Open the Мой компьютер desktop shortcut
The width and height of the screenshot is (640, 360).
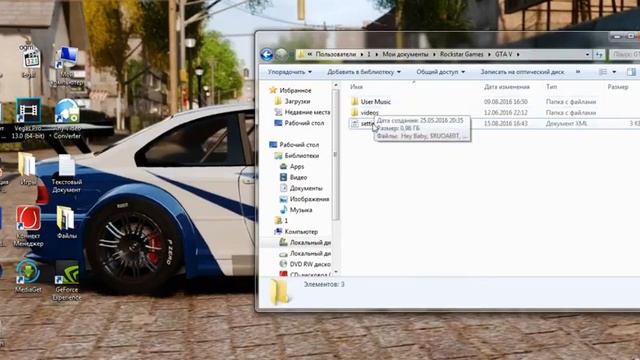(67, 67)
